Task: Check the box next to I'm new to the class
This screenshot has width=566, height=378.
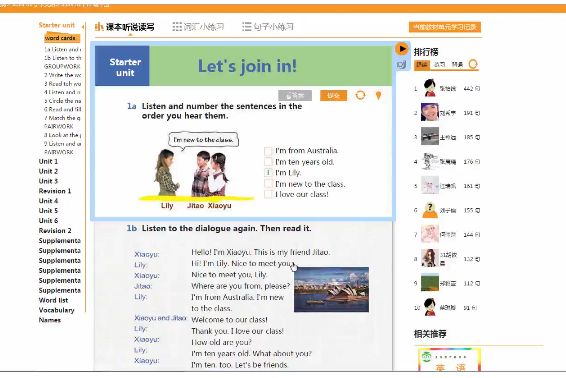Action: pyautogui.click(x=268, y=183)
